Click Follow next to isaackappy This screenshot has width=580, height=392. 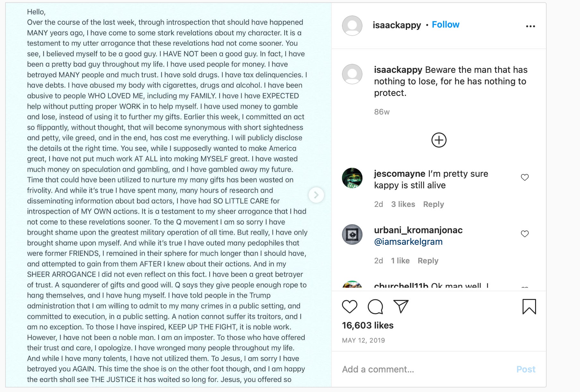click(x=446, y=24)
